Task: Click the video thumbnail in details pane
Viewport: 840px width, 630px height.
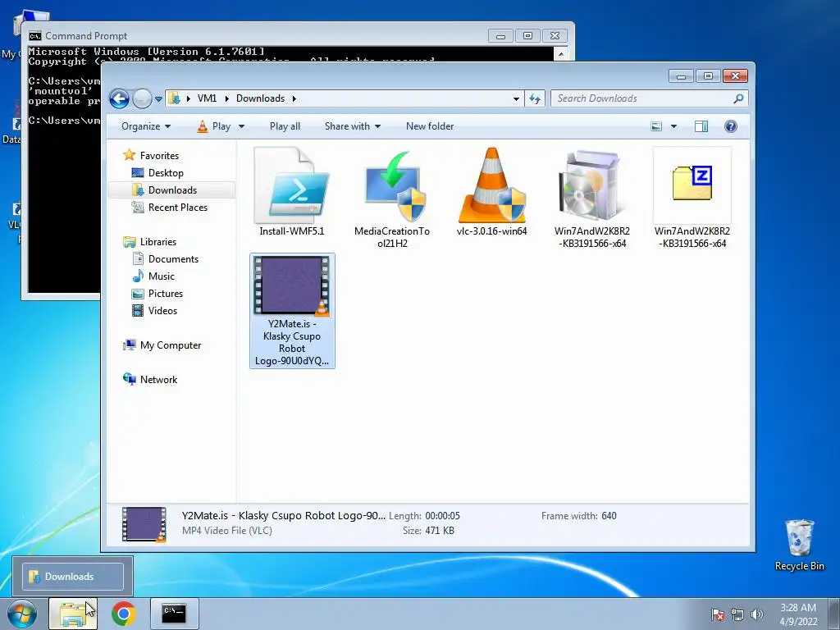Action: click(x=144, y=524)
